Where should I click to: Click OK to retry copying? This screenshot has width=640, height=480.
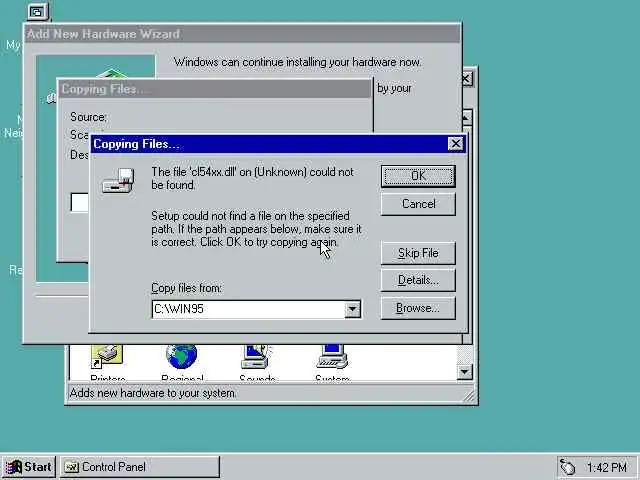pos(418,176)
